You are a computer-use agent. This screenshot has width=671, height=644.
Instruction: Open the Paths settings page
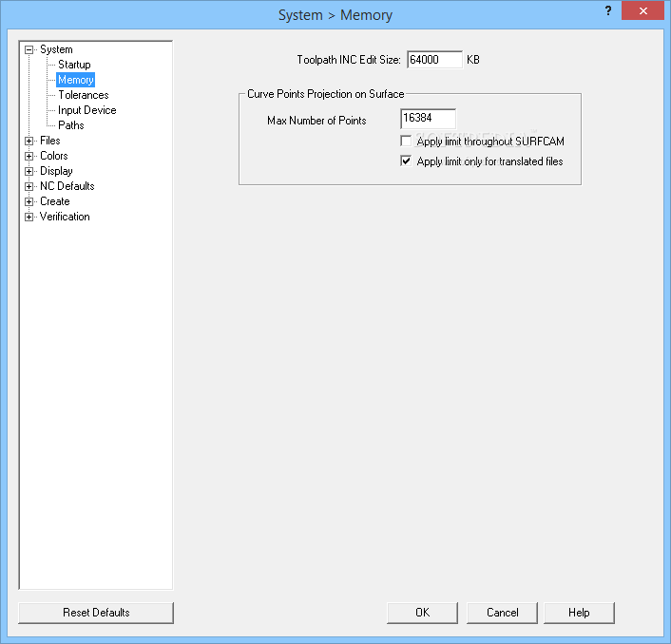tap(71, 125)
